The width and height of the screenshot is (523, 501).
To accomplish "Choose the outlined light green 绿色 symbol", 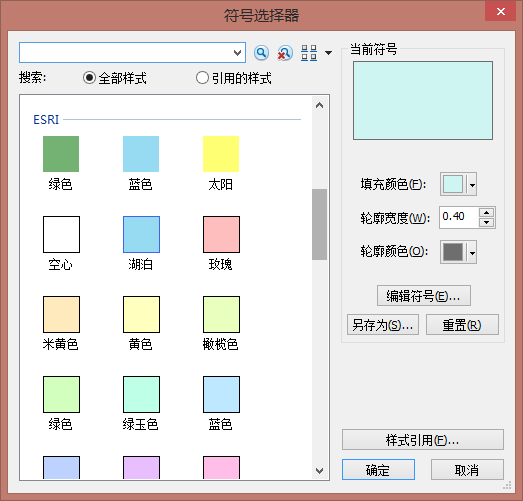I will [61, 394].
